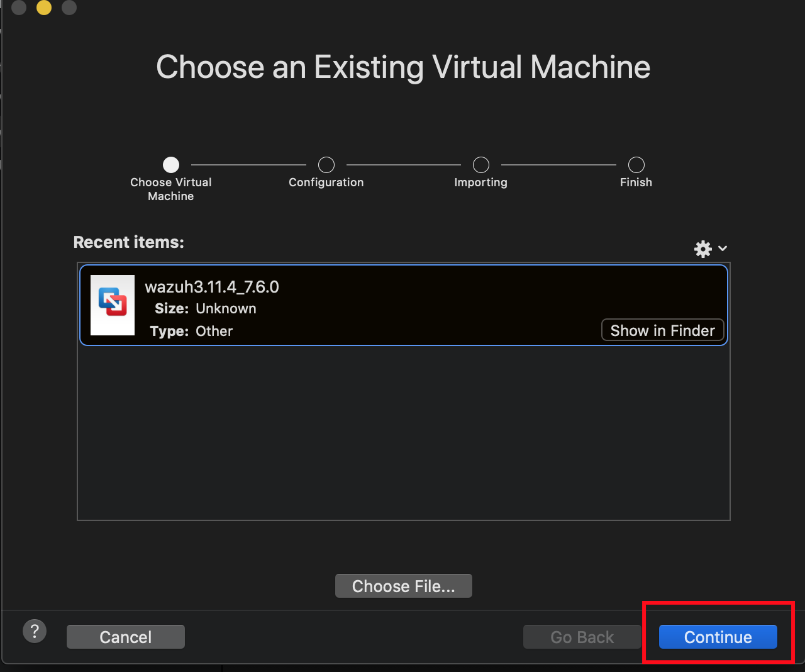Minimize the window with the yellow button
Viewport: 805px width, 672px height.
(44, 8)
